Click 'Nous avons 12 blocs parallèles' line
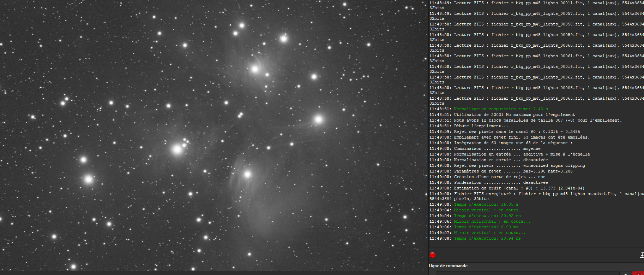 coord(526,120)
